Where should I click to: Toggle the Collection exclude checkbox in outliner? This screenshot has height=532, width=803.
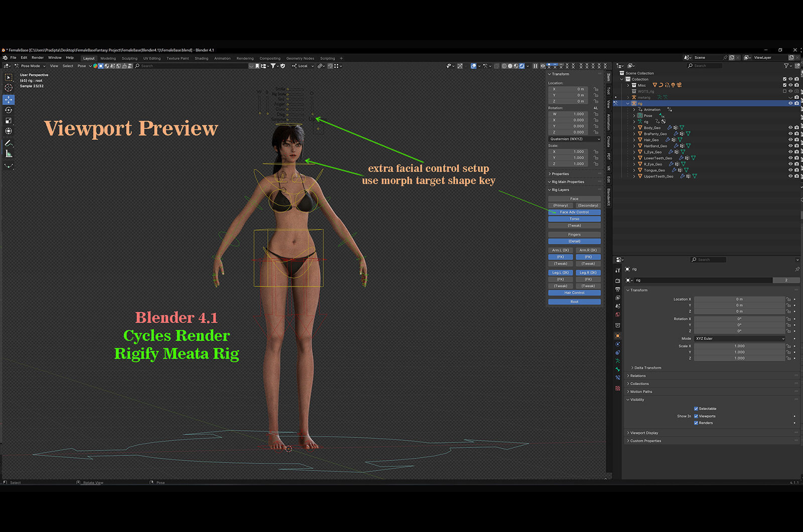tap(784, 79)
